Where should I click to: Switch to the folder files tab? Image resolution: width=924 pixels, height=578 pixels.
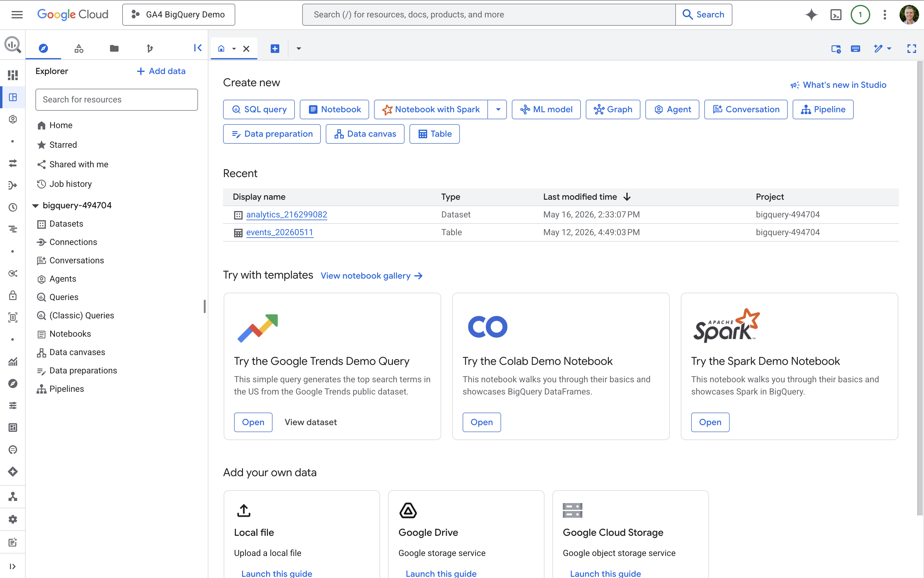click(x=114, y=48)
